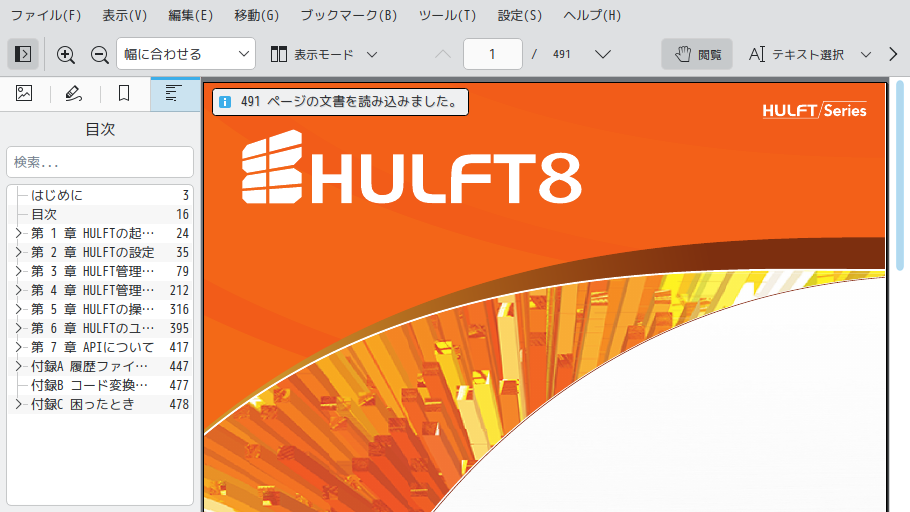This screenshot has height=512, width=910.
Task: Expand 第 7 章 APIについて entry
Action: pos(18,347)
